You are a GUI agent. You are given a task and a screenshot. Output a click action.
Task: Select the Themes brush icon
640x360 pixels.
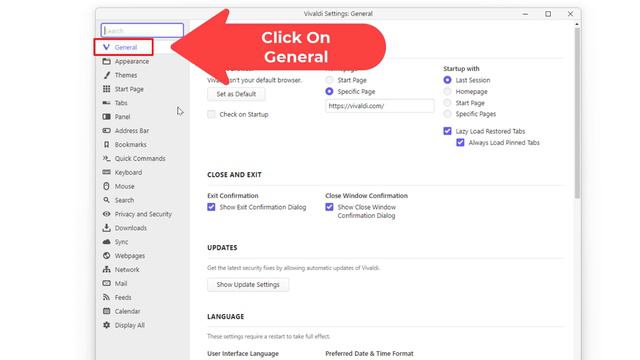(x=107, y=75)
